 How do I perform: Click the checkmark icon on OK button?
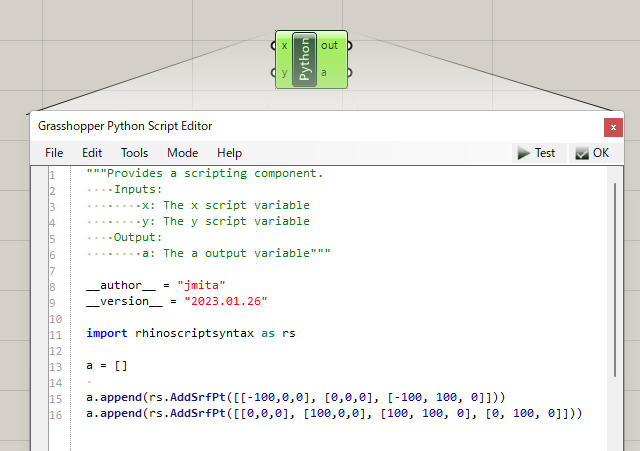tap(581, 153)
